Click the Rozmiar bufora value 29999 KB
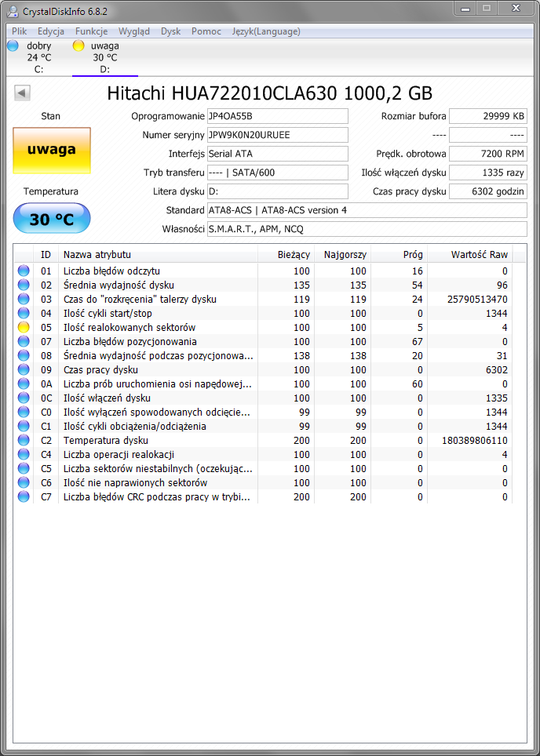 488,116
